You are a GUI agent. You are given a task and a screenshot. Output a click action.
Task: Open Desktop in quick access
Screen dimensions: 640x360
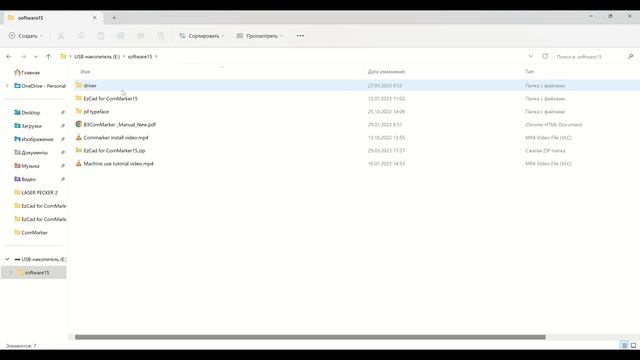click(27, 113)
